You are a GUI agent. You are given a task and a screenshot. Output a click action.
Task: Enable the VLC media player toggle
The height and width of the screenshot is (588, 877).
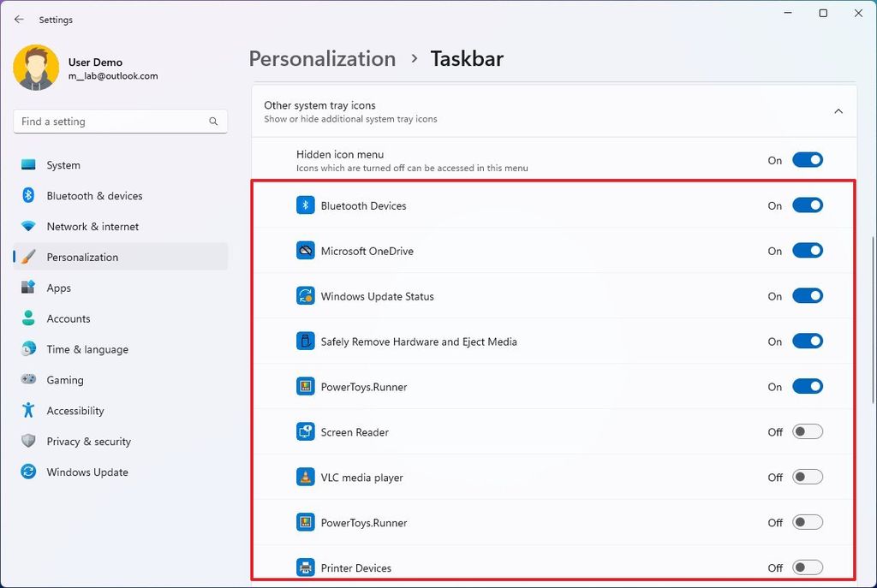coord(807,477)
